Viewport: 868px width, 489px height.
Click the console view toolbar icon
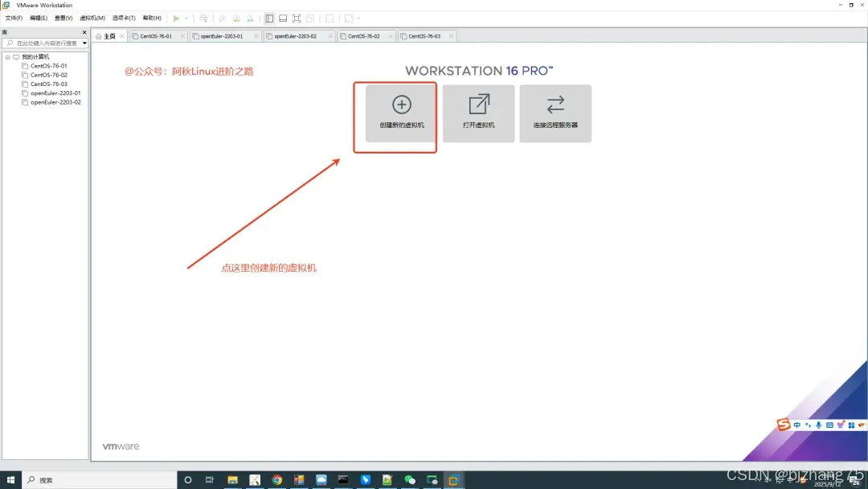pyautogui.click(x=330, y=18)
